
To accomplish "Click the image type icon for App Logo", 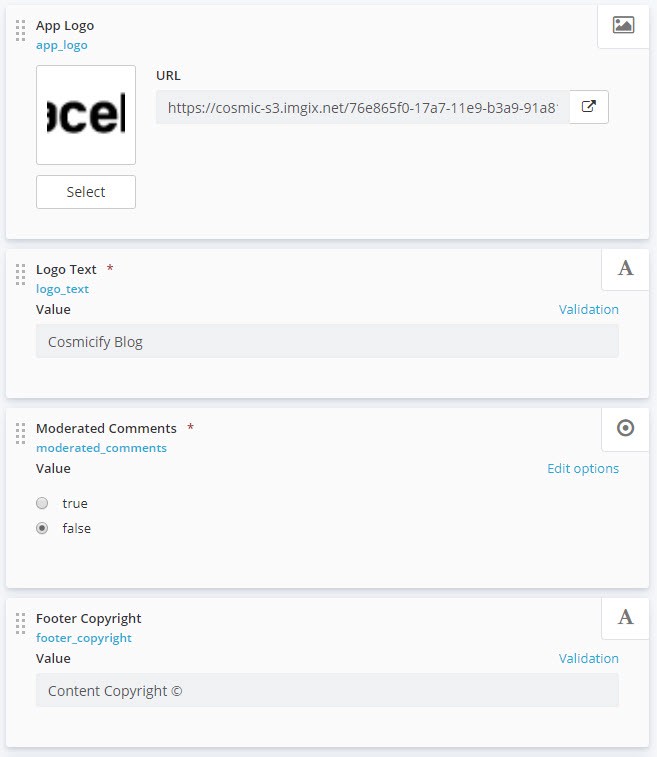I will point(624,26).
